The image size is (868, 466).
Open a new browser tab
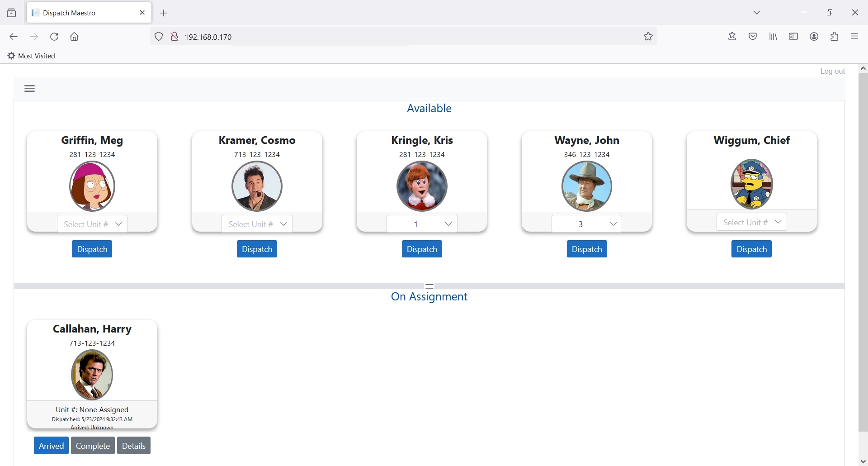click(x=164, y=13)
